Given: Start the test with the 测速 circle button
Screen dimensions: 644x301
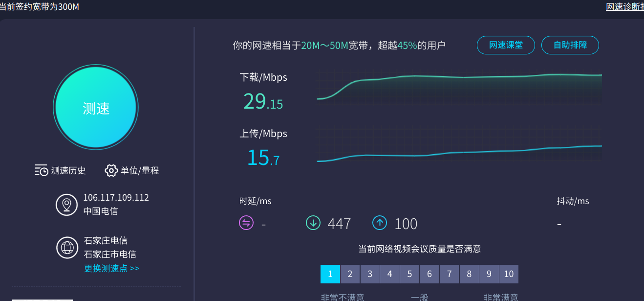Looking at the screenshot, I should (x=96, y=108).
